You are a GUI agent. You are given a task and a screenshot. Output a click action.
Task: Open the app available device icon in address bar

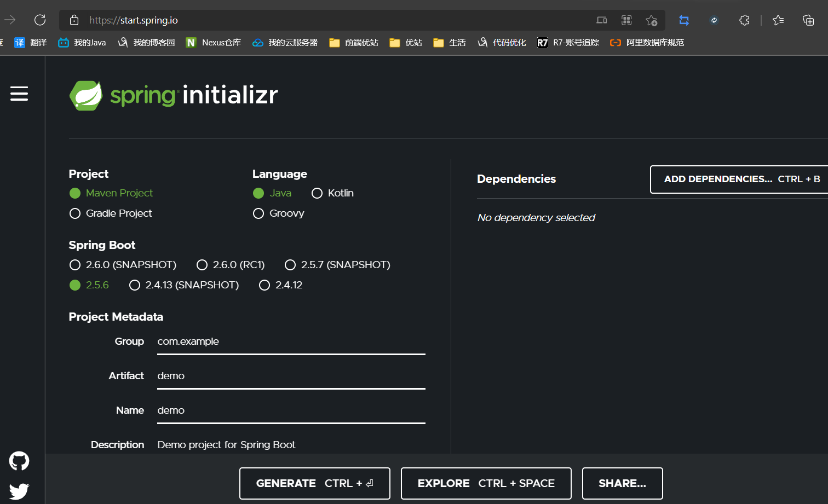tap(602, 20)
